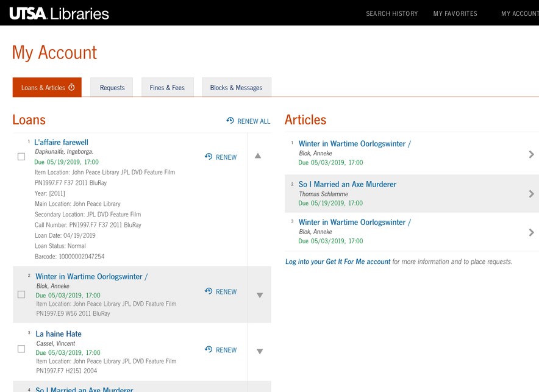Screen dimensions: 539x392
Task: Click the chevron arrow for first Winter in Wartime article
Action: (x=531, y=154)
